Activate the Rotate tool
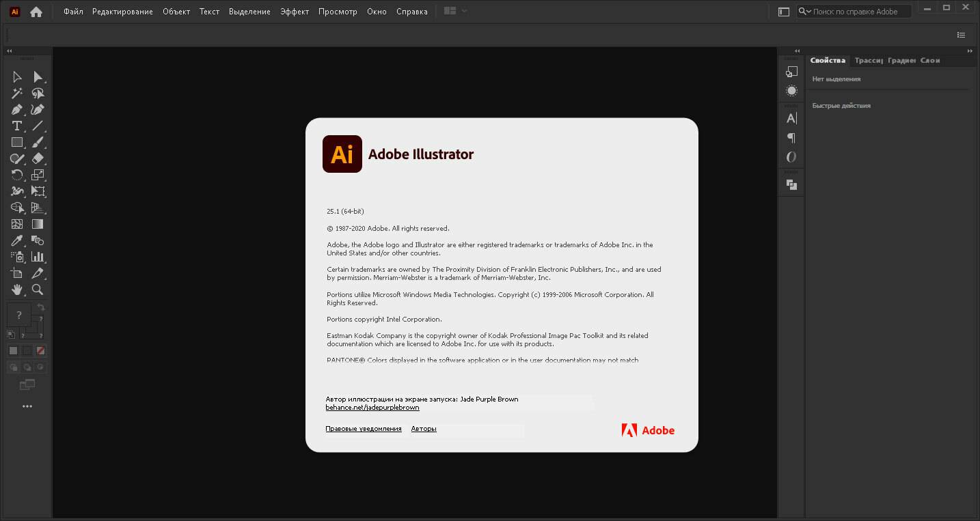The image size is (980, 521). click(x=17, y=175)
